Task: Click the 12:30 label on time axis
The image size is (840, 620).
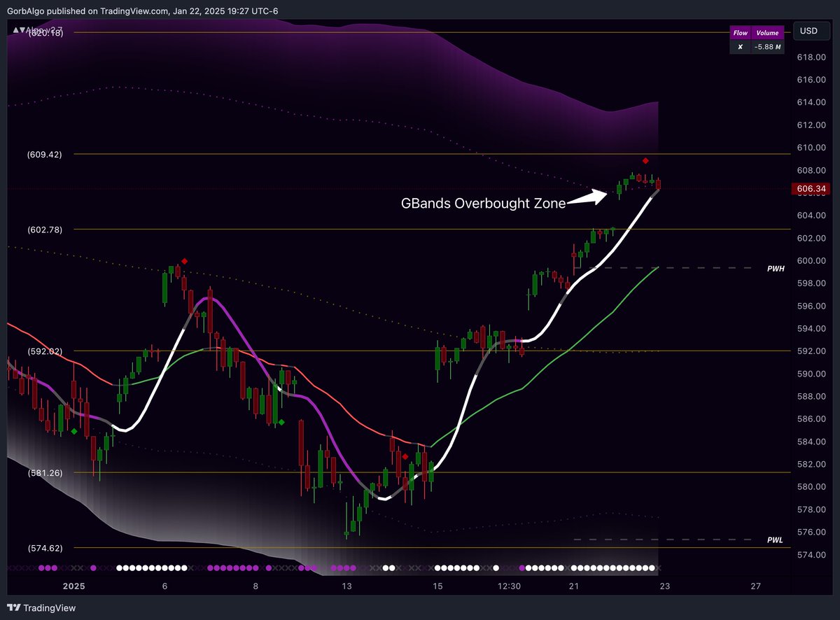Action: (509, 586)
